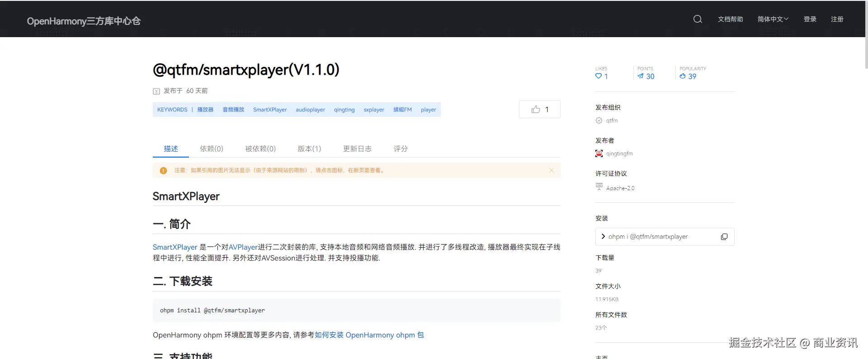Click the title @qtfm/smartxplayer(V1.1.0)
868x359 pixels.
246,70
